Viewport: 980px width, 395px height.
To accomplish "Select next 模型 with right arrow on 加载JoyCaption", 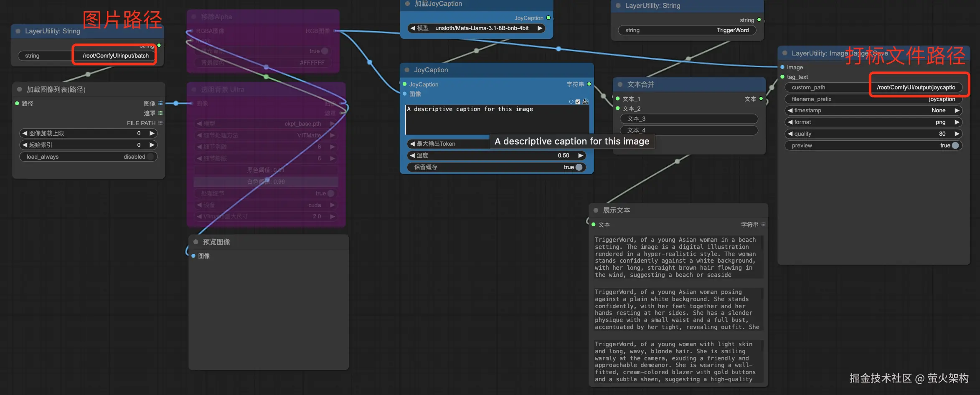I will coord(540,28).
